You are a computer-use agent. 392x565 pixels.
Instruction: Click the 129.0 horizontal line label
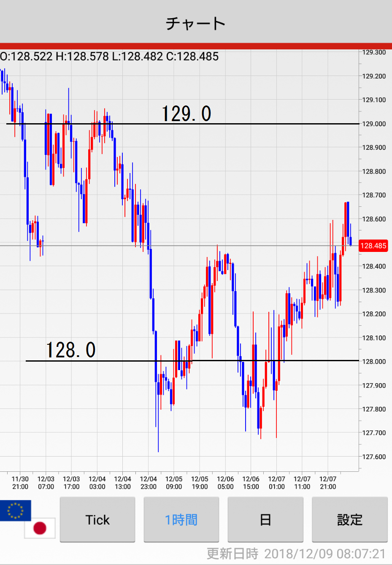point(186,114)
